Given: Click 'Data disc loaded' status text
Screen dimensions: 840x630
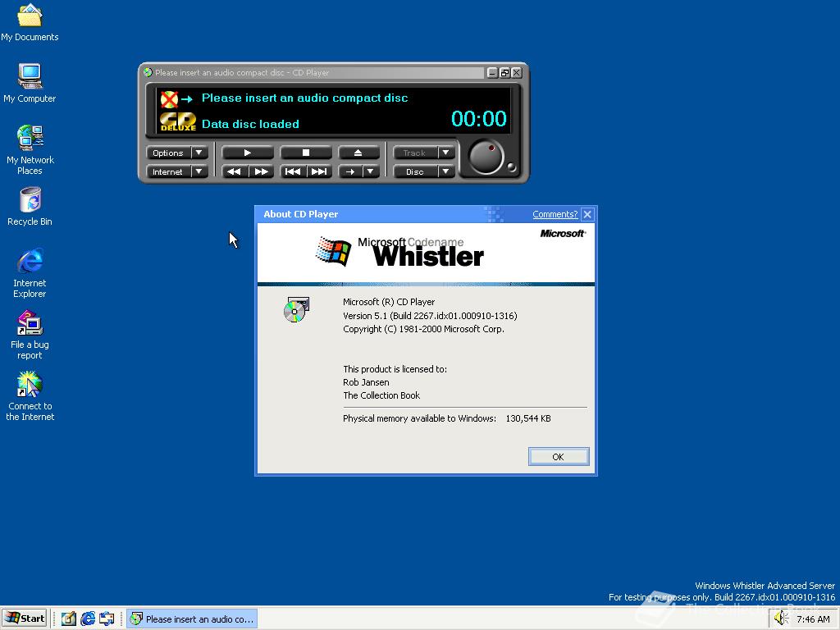Looking at the screenshot, I should (250, 124).
